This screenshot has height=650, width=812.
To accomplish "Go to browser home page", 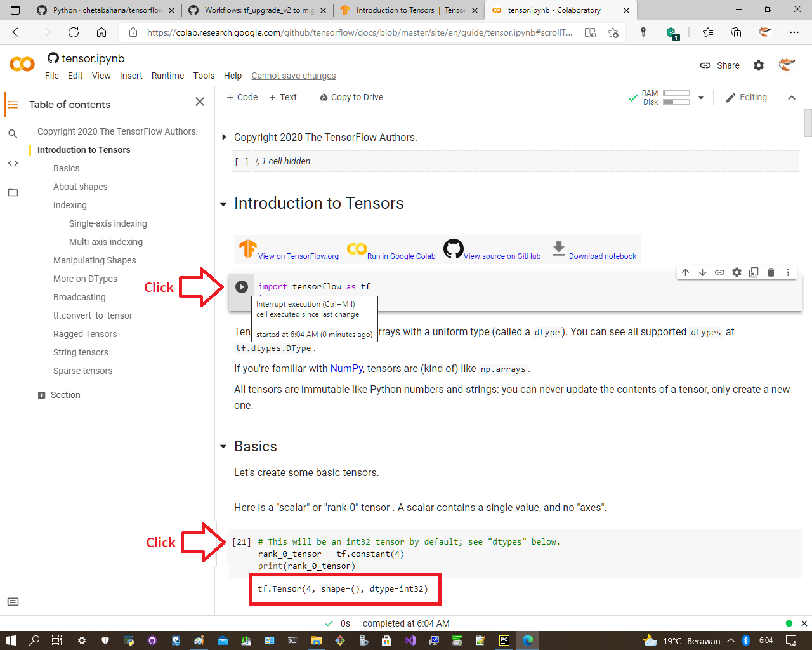I will click(101, 32).
